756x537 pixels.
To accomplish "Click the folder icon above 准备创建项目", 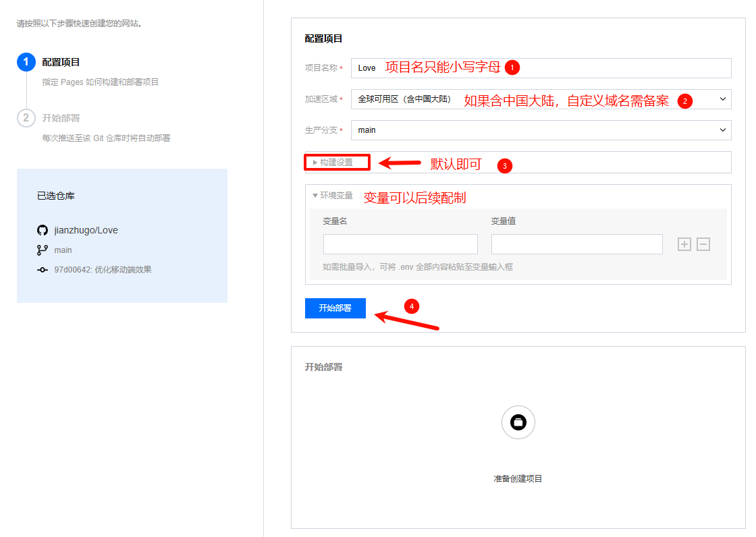I will pyautogui.click(x=518, y=423).
